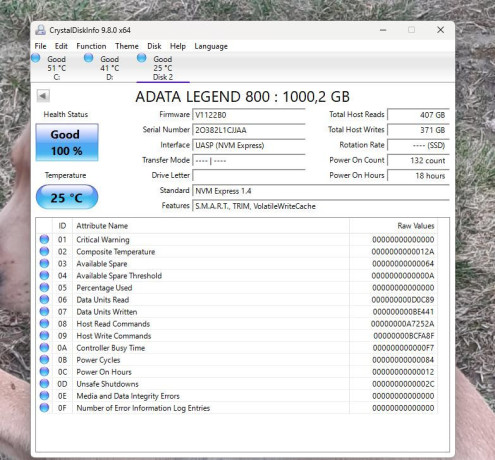Click the ID column header
This screenshot has height=460, width=495.
click(x=62, y=226)
